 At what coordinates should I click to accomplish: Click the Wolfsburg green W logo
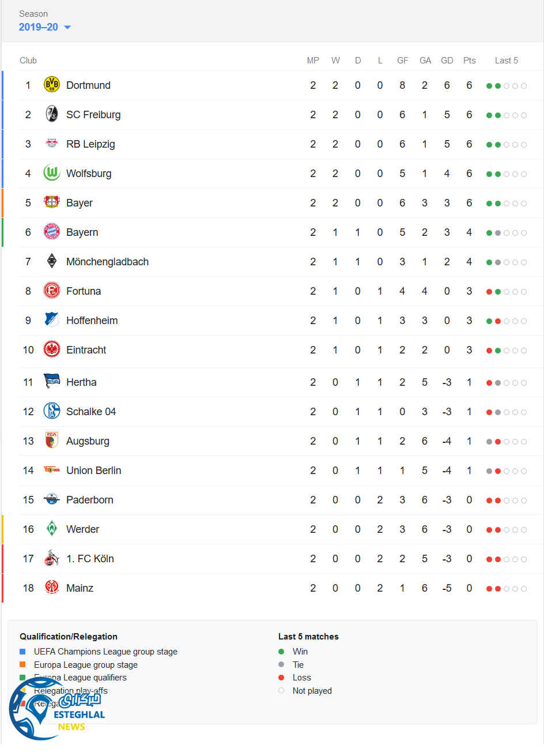52,173
